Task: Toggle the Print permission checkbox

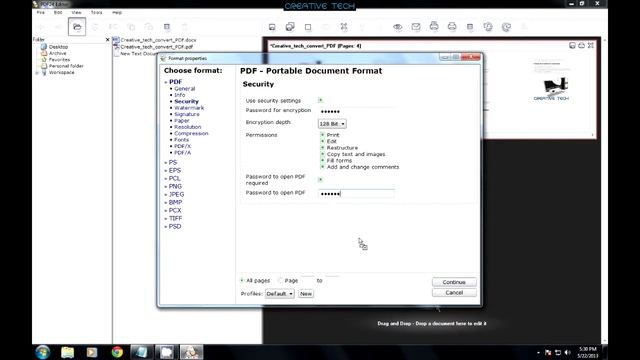Action: point(322,135)
